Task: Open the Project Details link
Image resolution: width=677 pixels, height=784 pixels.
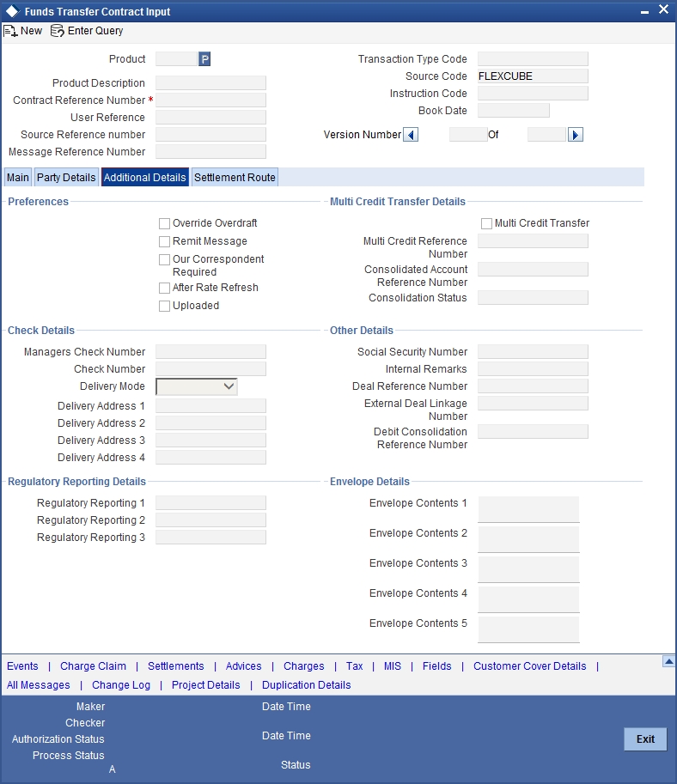Action: 205,685
